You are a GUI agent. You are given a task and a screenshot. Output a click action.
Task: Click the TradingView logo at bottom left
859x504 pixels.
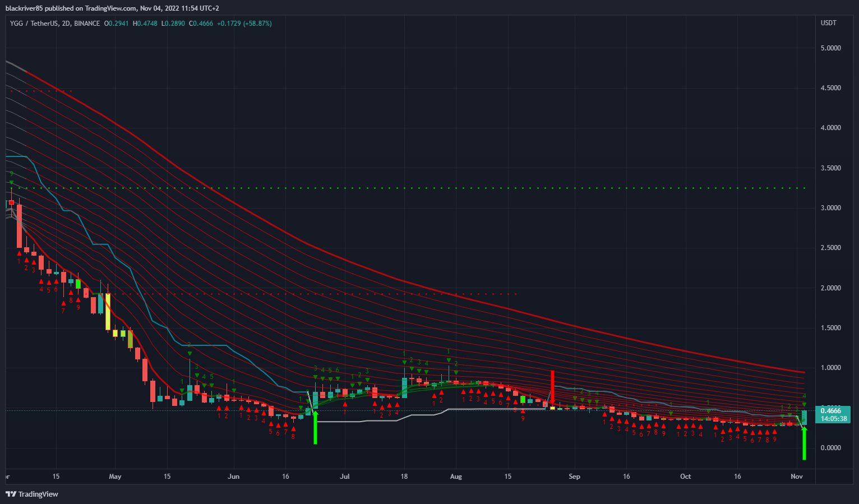[x=32, y=494]
